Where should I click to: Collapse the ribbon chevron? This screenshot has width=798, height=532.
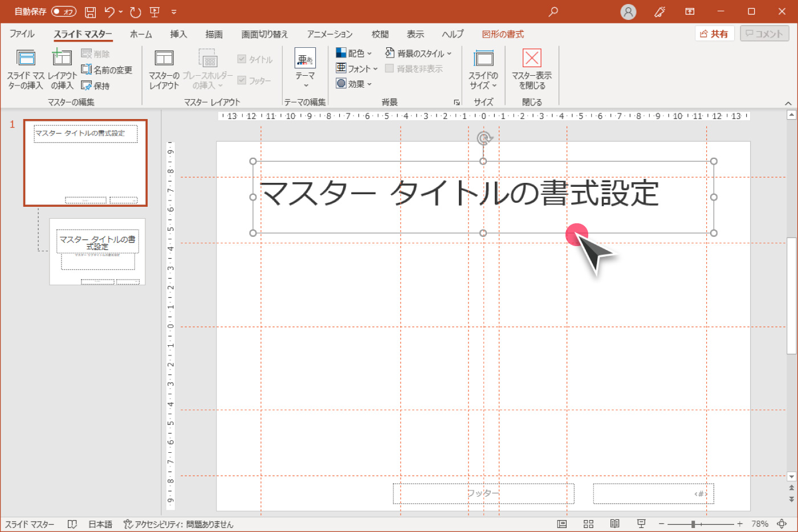[x=788, y=103]
